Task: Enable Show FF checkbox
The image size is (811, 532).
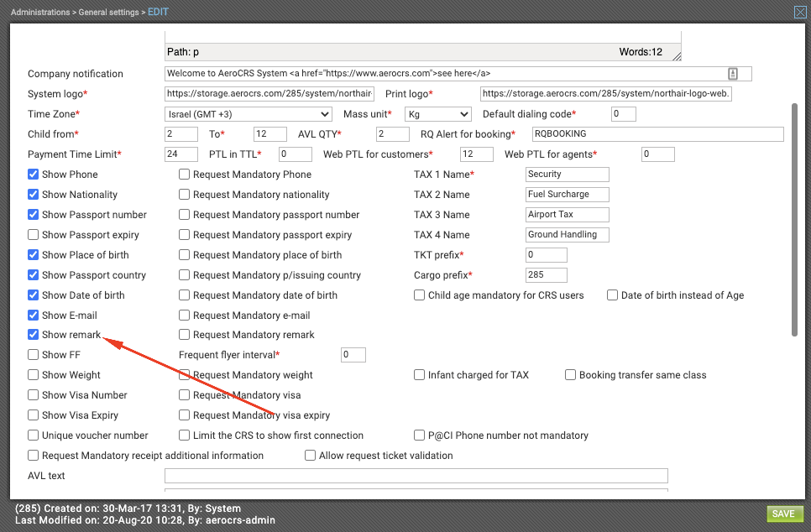Action: tap(33, 355)
